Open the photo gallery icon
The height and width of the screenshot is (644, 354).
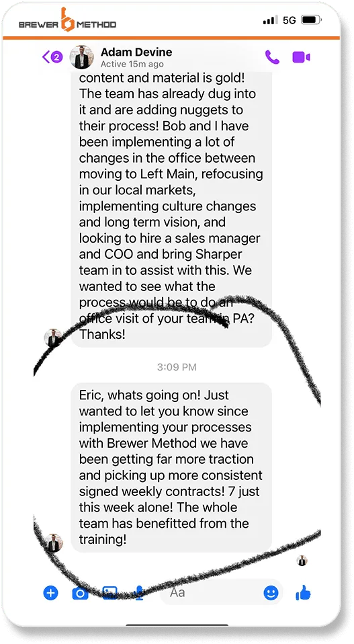(x=109, y=593)
